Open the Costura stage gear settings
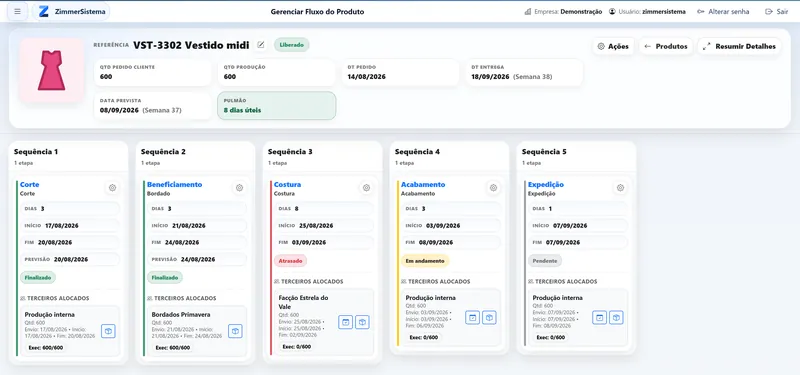The width and height of the screenshot is (800, 375). tap(366, 188)
